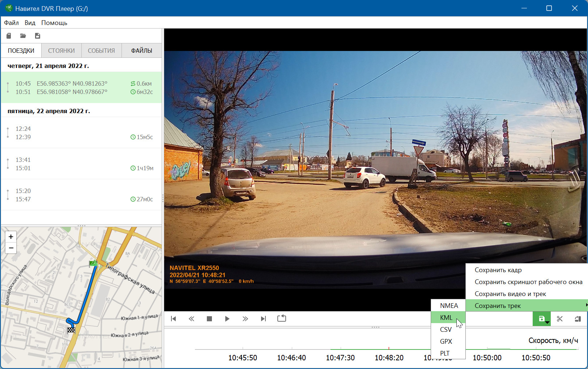Click the 10:45:50 label on the timeline

pos(243,358)
